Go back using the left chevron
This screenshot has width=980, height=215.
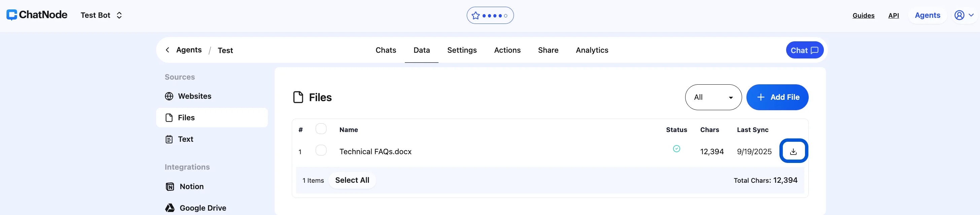coord(167,50)
